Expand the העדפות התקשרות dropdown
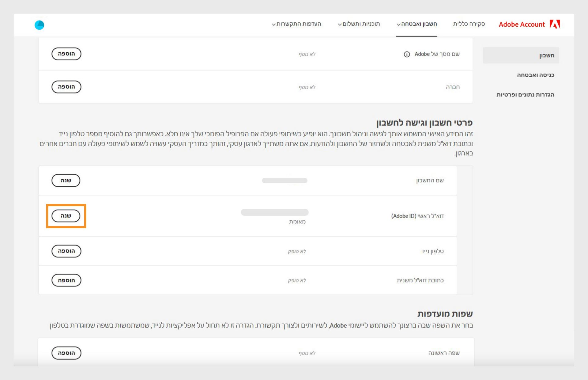This screenshot has height=380, width=588. coord(296,24)
